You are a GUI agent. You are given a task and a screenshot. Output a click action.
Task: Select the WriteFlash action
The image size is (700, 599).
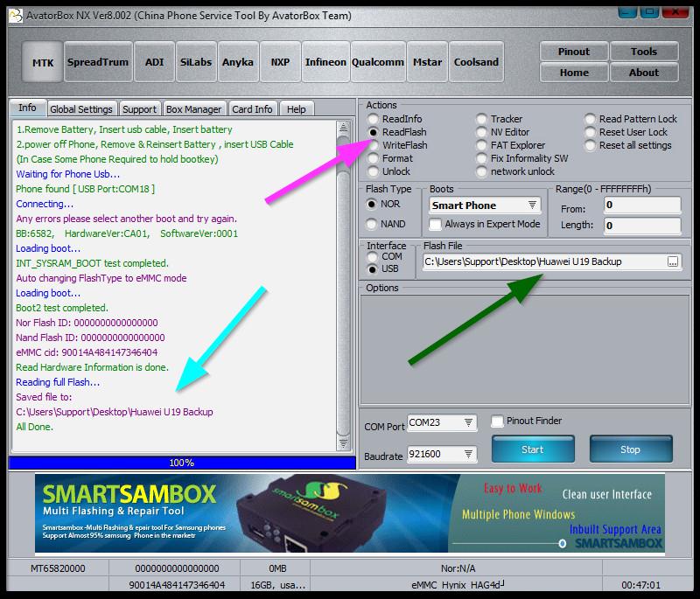[397, 145]
